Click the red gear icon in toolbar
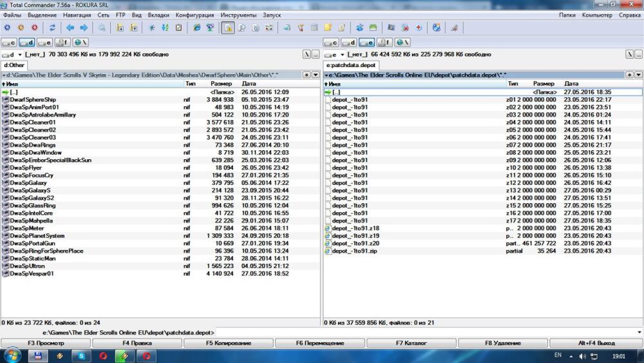 point(35,28)
